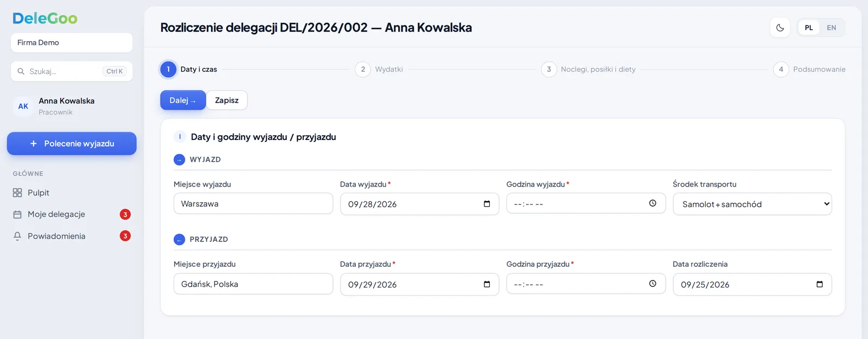Open the calendar picker for Data przyjazdu
This screenshot has width=868, height=339.
tap(487, 284)
